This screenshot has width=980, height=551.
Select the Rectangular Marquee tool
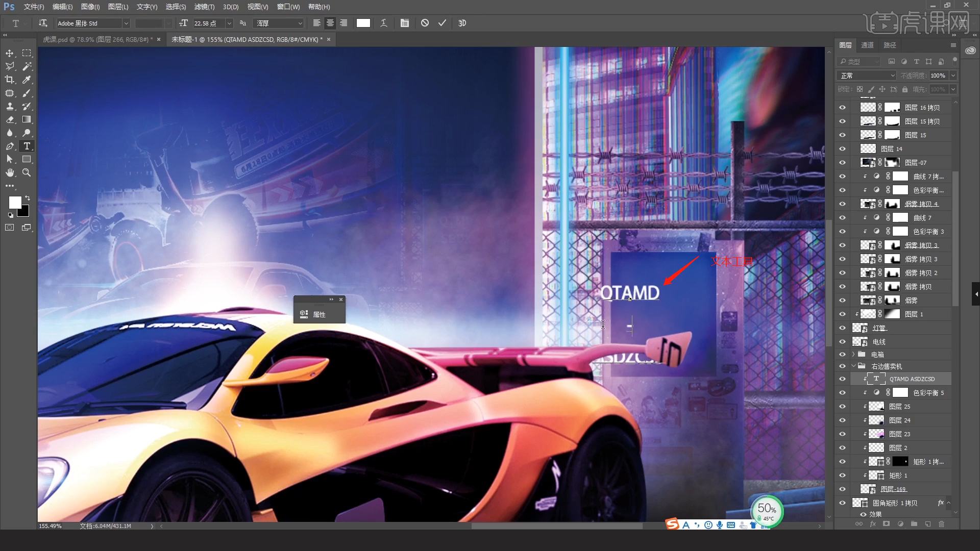[27, 53]
